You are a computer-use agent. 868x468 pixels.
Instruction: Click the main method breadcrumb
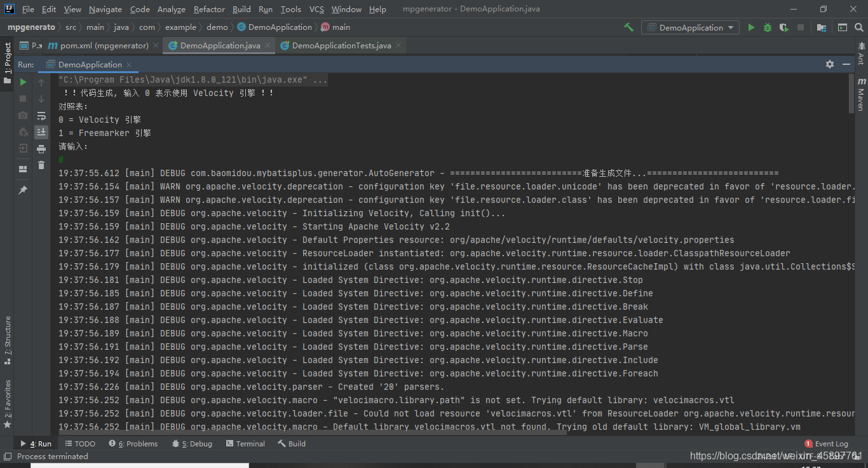tap(336, 27)
